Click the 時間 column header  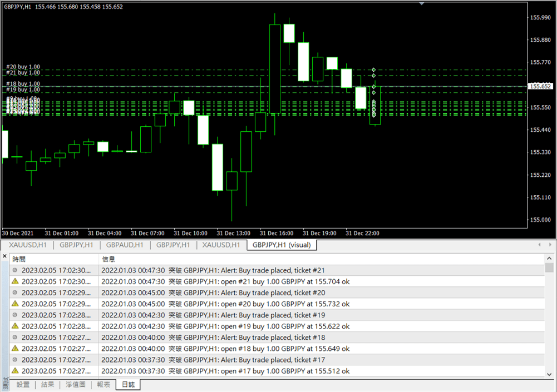tap(19, 259)
